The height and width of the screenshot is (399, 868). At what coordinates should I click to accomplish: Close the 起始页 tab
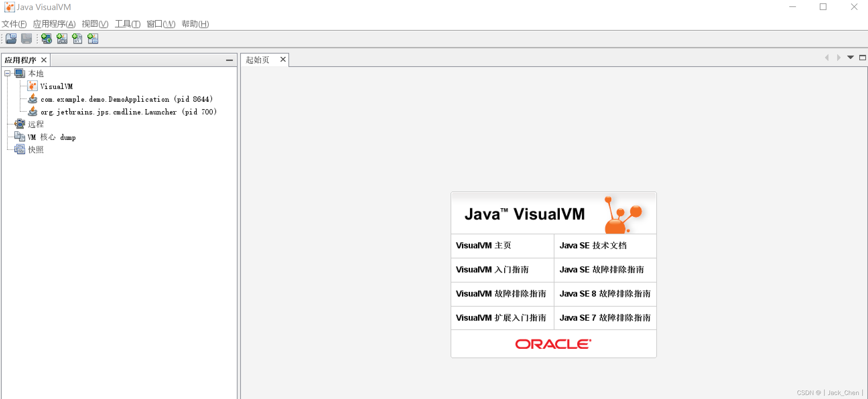tap(283, 59)
